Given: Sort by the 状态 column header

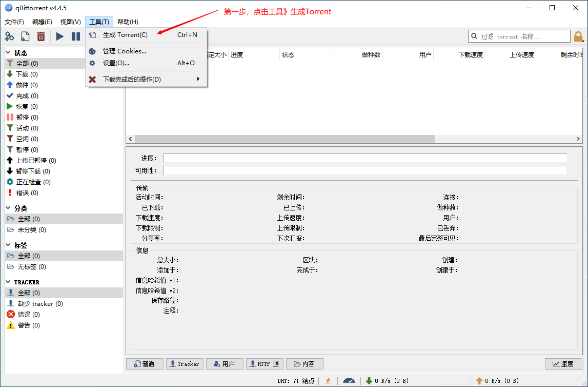Looking at the screenshot, I should pyautogui.click(x=305, y=55).
